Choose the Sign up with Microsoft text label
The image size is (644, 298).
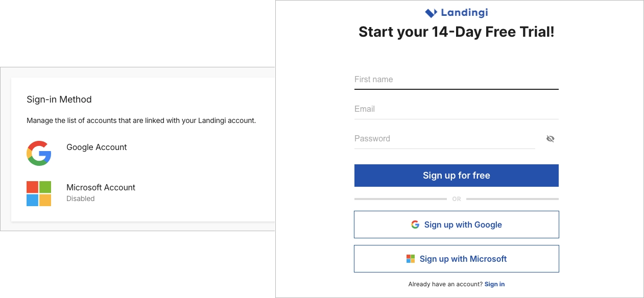(x=463, y=259)
